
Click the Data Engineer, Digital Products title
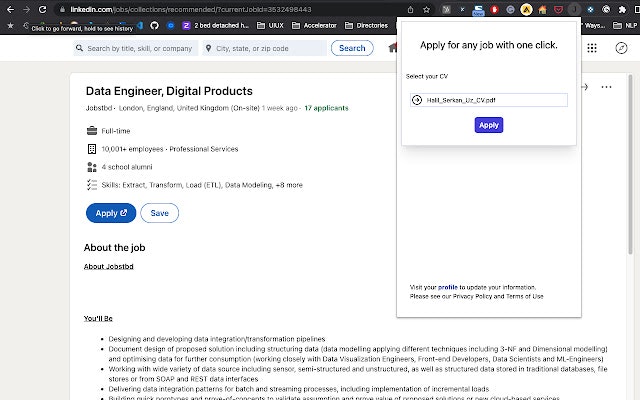pos(169,91)
